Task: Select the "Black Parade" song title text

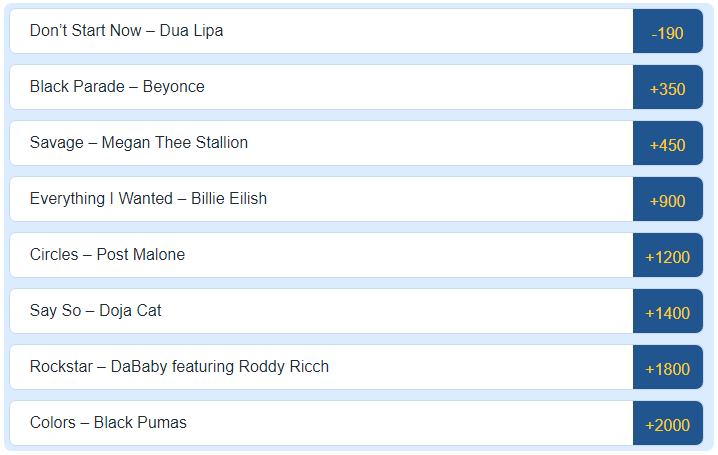Action: pos(77,87)
